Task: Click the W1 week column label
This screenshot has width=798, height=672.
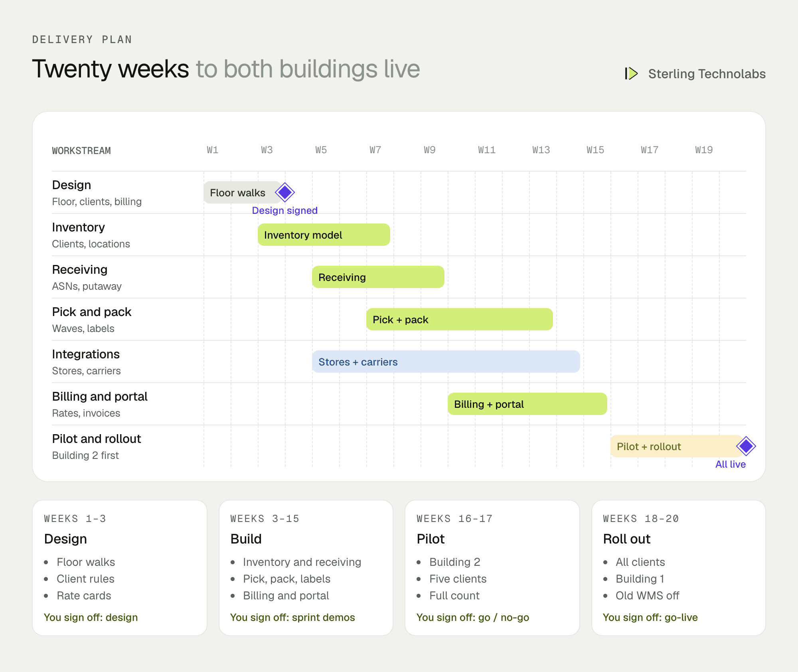Action: tap(212, 150)
